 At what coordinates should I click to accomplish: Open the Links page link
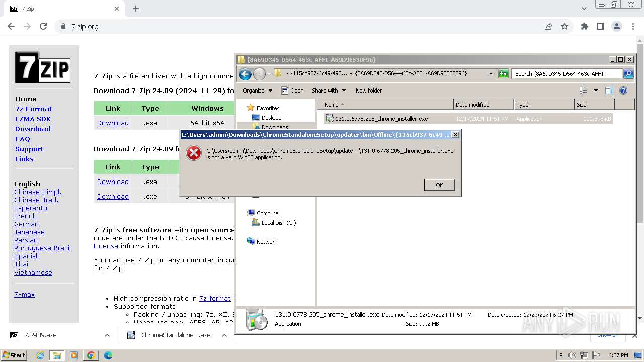(24, 159)
